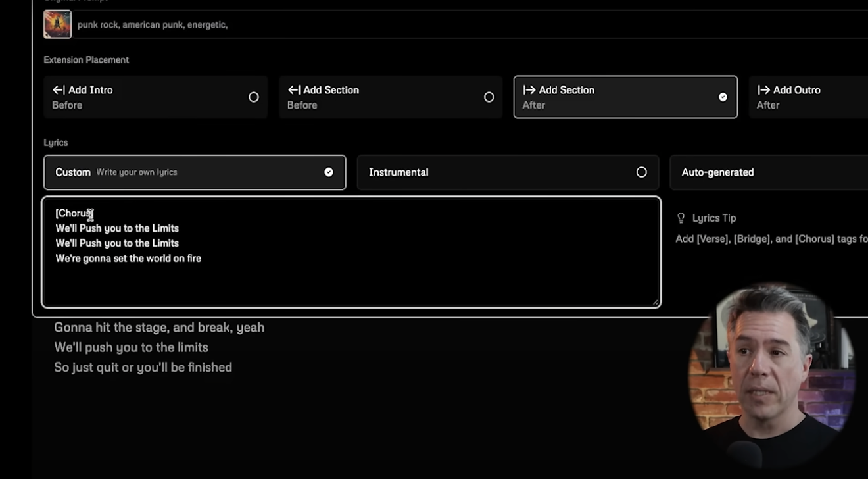Click inside the custom lyrics text area
This screenshot has height=479, width=868.
tap(351, 252)
